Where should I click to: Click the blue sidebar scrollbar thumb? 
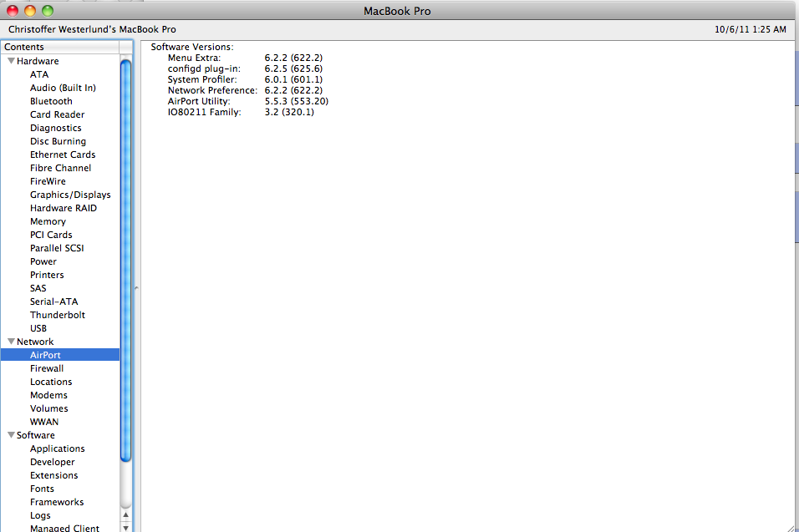126,261
